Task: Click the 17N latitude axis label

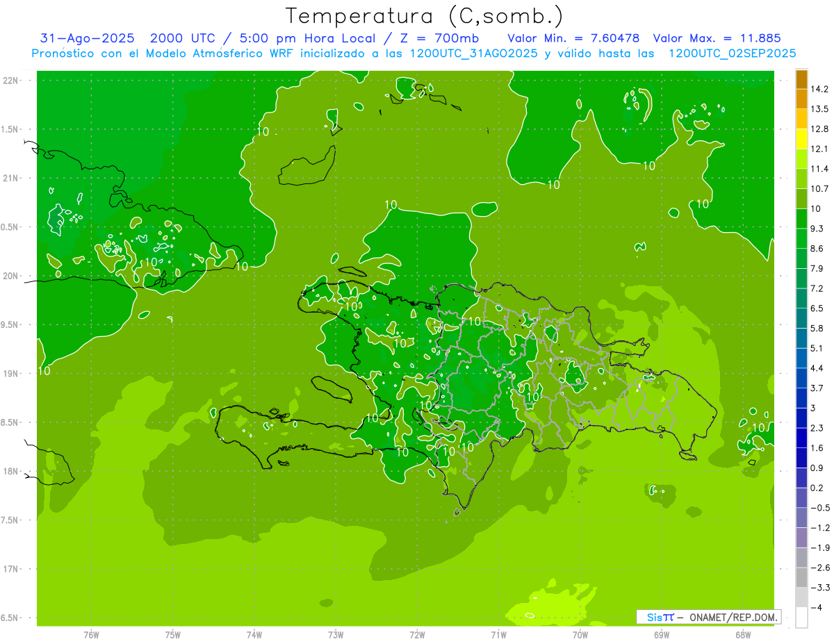Action: tap(10, 569)
